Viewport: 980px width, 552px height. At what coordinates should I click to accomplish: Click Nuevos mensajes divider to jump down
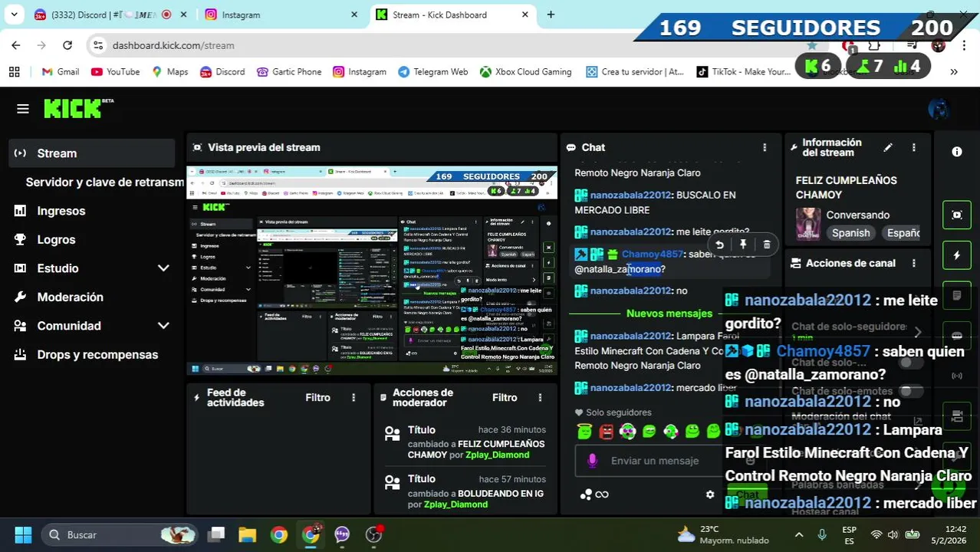click(669, 313)
